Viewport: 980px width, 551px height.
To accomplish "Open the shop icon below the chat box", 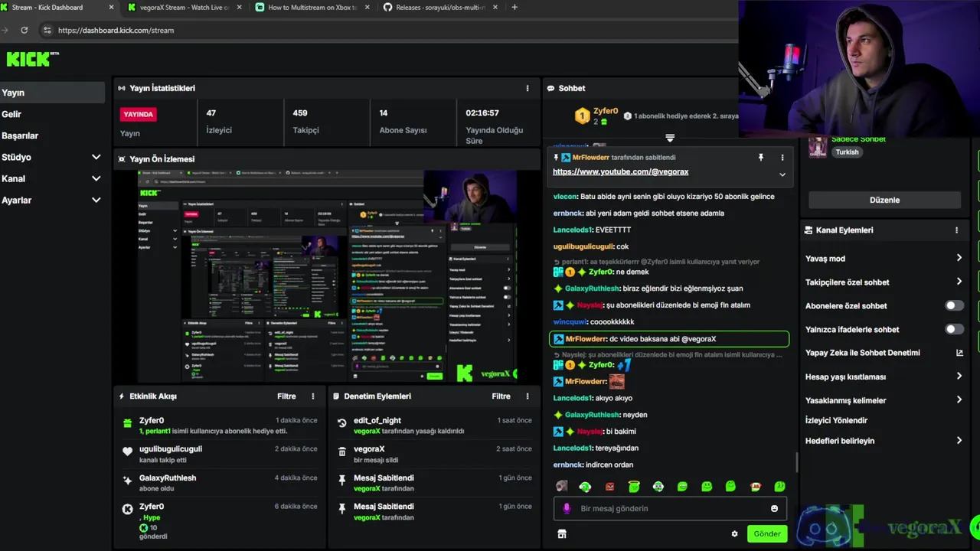I will point(562,534).
